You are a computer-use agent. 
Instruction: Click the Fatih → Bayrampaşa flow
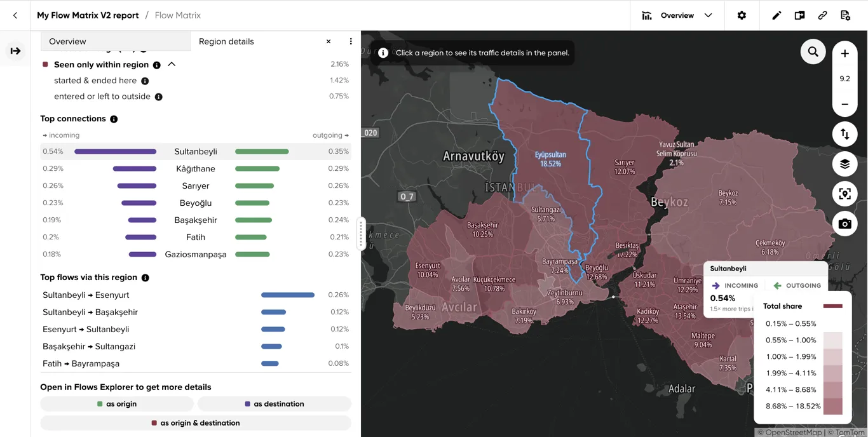point(196,363)
